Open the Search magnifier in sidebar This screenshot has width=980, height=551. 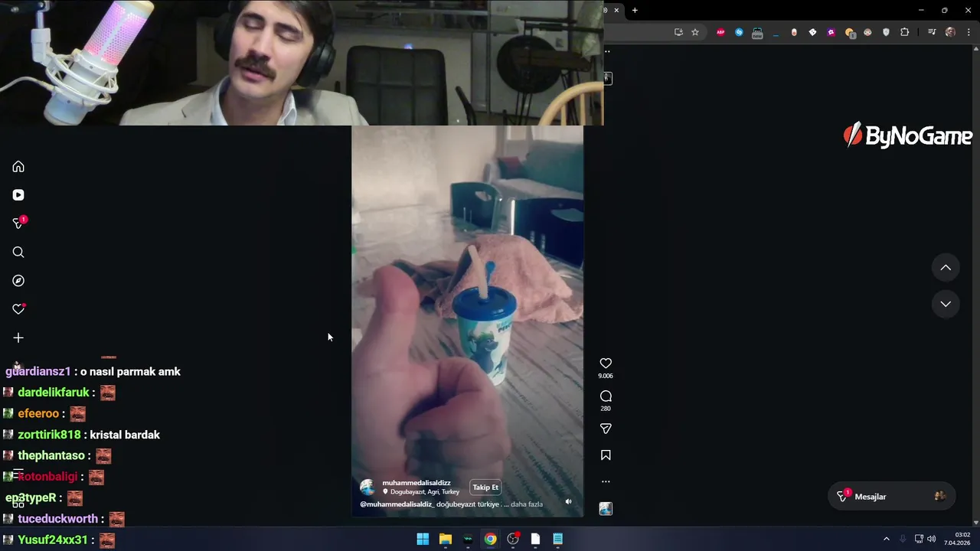18,253
